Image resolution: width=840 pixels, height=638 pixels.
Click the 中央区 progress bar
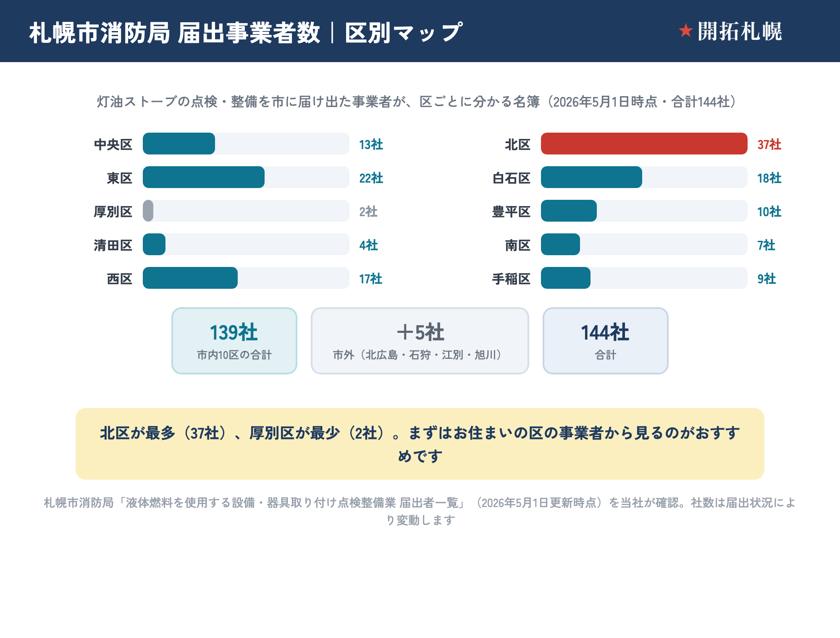246,144
